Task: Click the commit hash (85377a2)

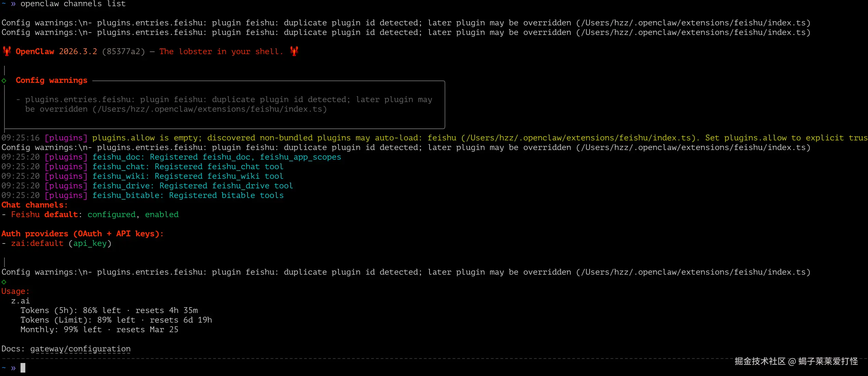Action: (x=123, y=52)
